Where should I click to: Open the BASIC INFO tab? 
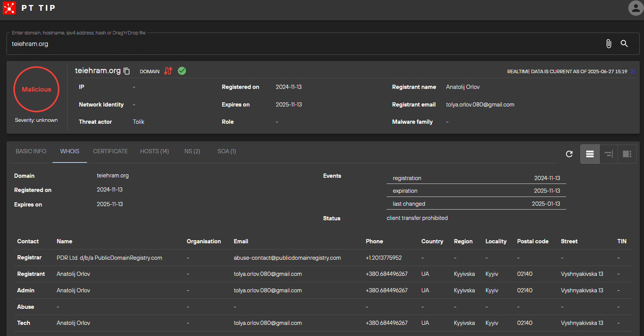[31, 151]
